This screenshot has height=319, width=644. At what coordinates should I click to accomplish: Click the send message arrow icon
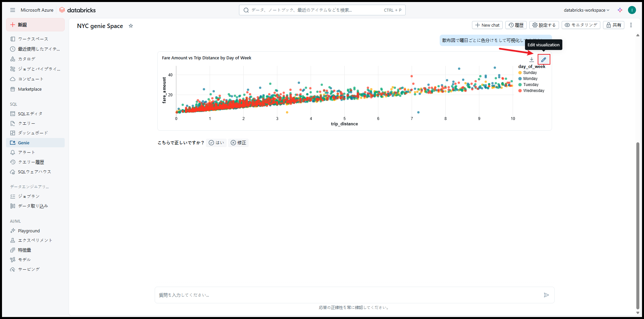coord(546,295)
